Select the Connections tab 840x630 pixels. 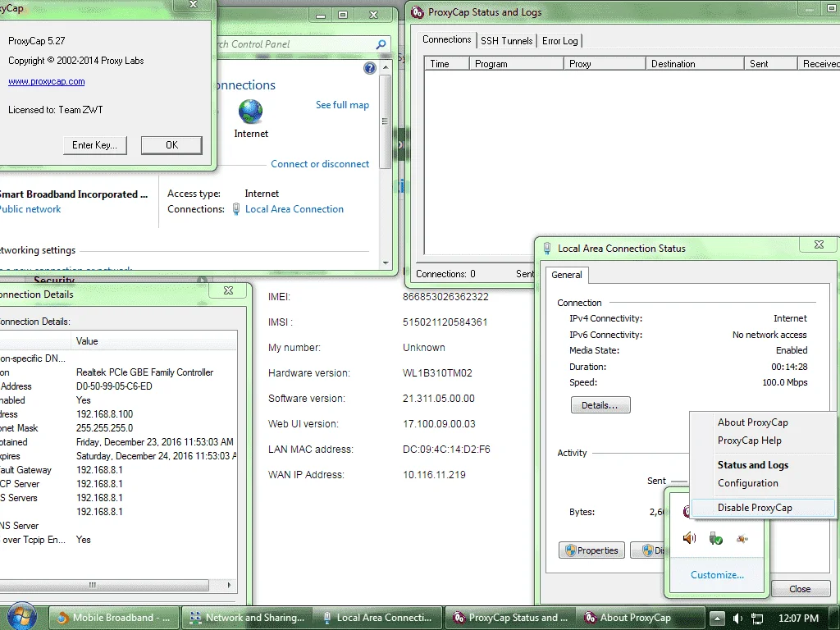(446, 39)
